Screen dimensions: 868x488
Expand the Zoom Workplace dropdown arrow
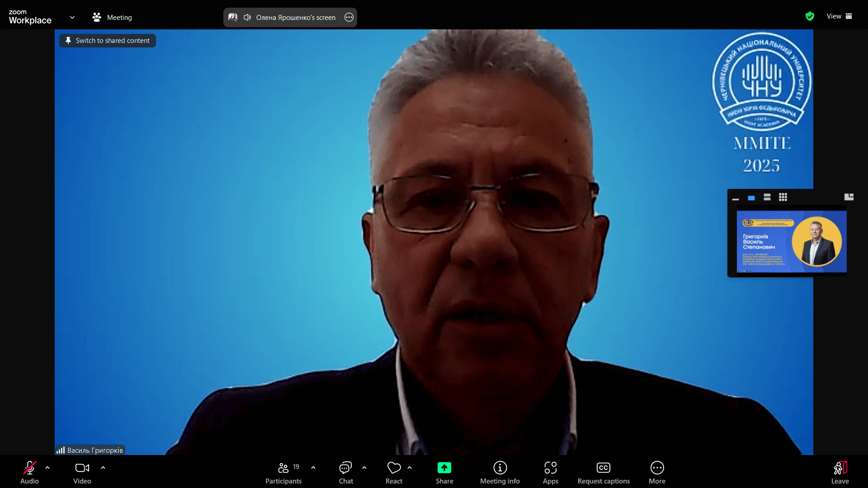(72, 17)
